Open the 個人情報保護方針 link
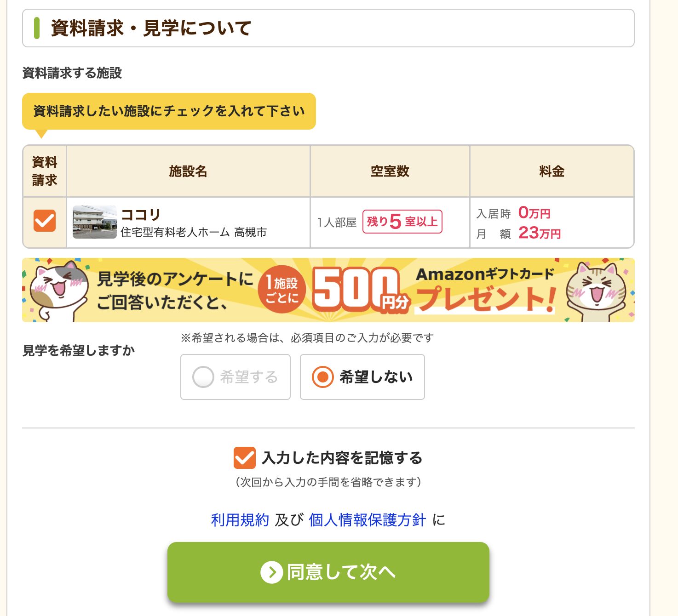This screenshot has width=678, height=616. (367, 520)
